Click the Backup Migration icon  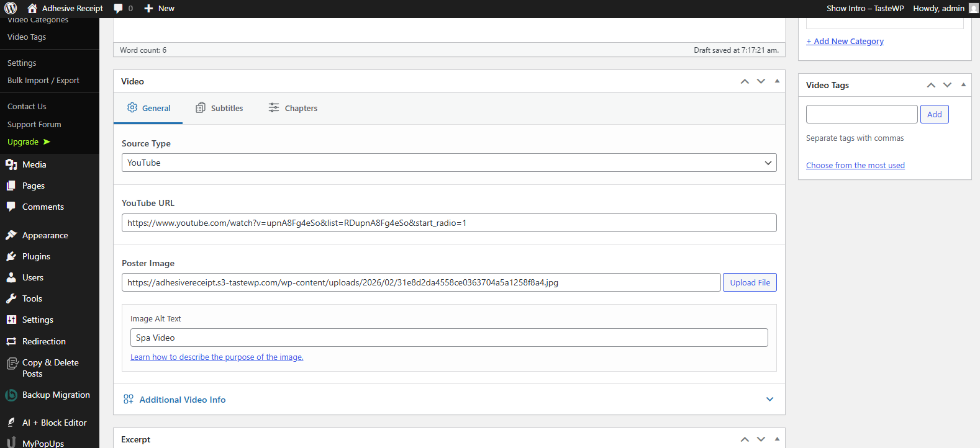tap(11, 395)
